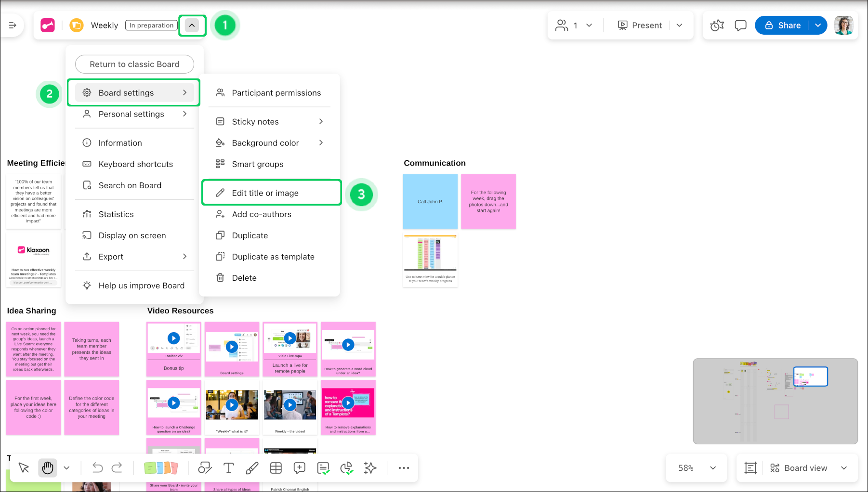
Task: Choose Edit title or image
Action: coord(265,193)
